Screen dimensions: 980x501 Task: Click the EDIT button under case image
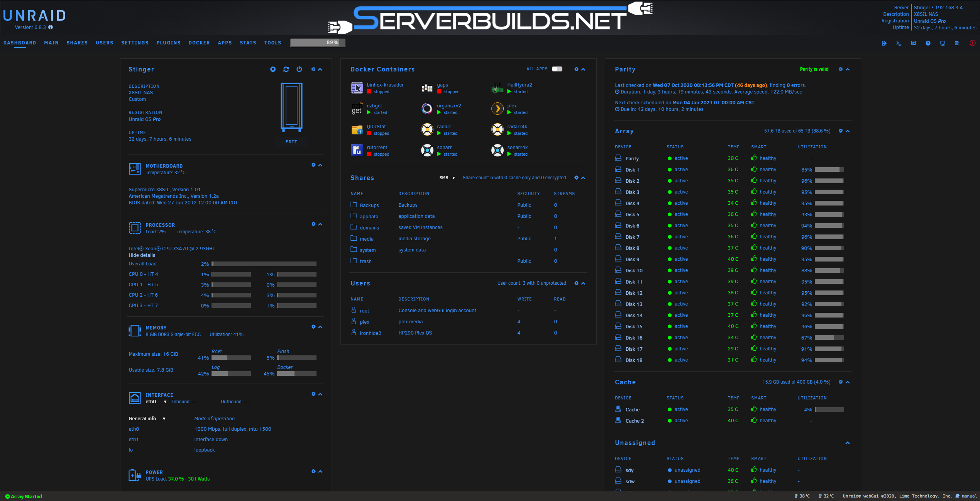[291, 142]
